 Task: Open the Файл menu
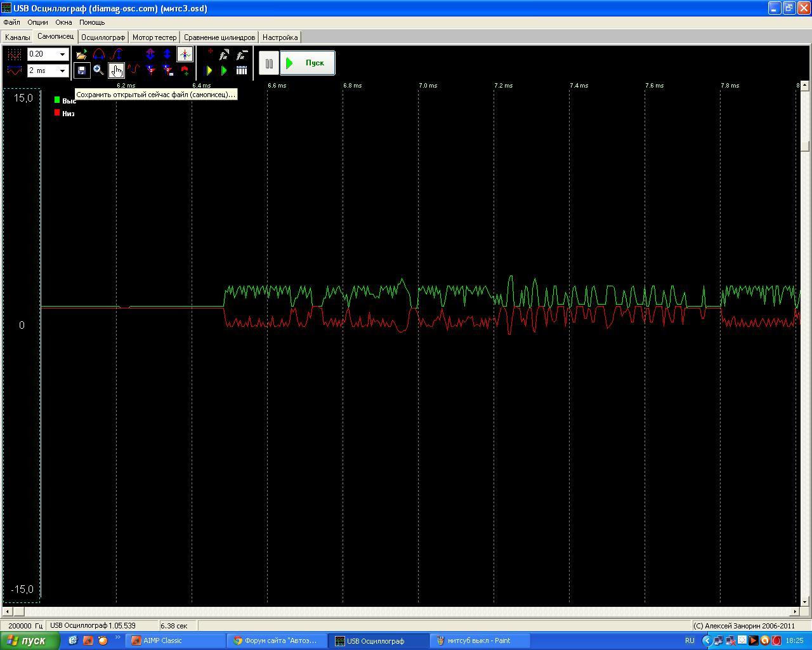[x=11, y=22]
